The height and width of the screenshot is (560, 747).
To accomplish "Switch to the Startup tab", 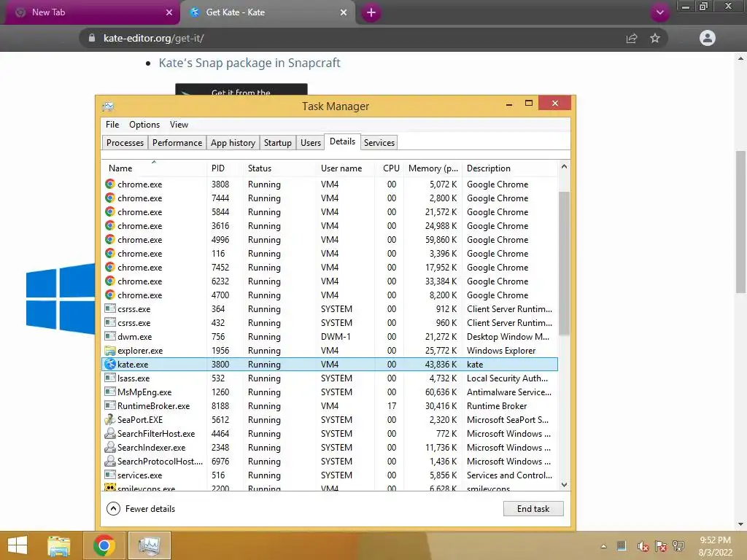I will [278, 143].
